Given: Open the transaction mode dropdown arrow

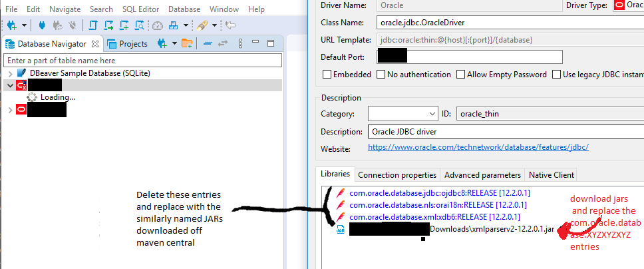Looking at the screenshot, I should point(186,25).
